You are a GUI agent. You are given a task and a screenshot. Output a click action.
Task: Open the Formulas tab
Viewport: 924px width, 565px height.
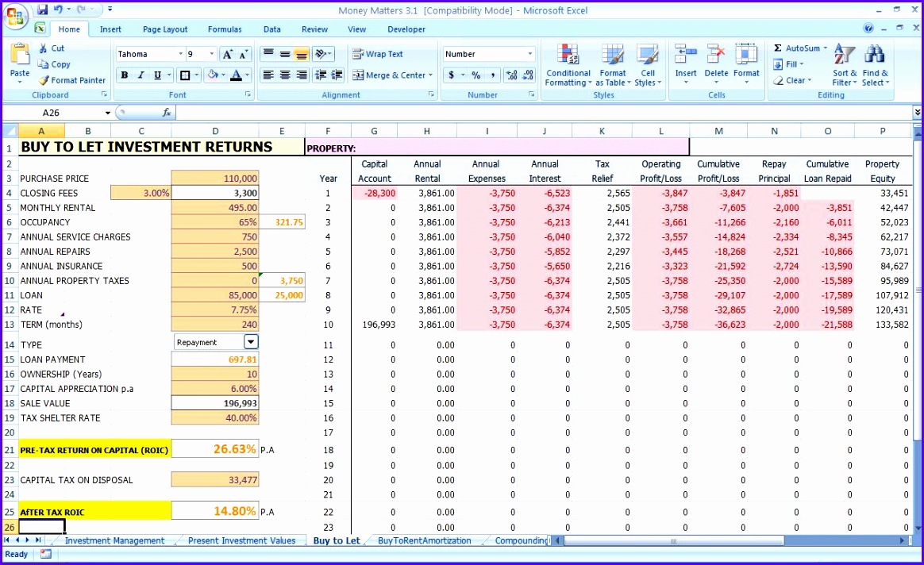click(225, 29)
